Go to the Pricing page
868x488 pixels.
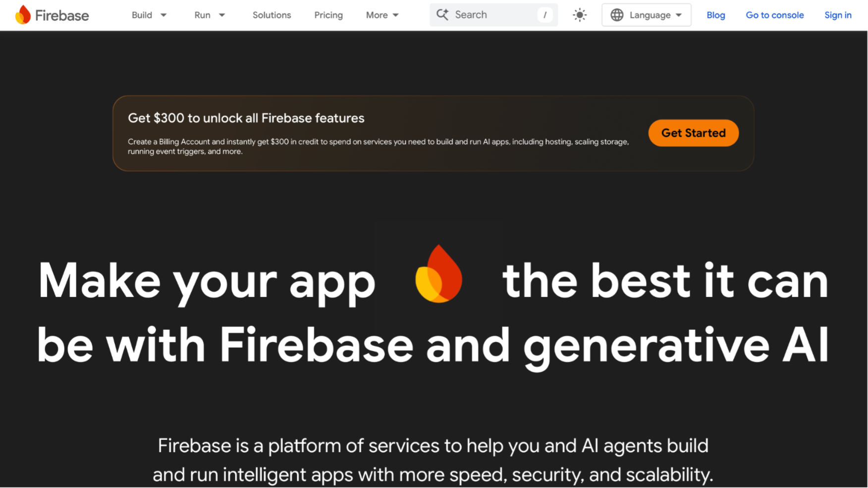click(x=328, y=15)
